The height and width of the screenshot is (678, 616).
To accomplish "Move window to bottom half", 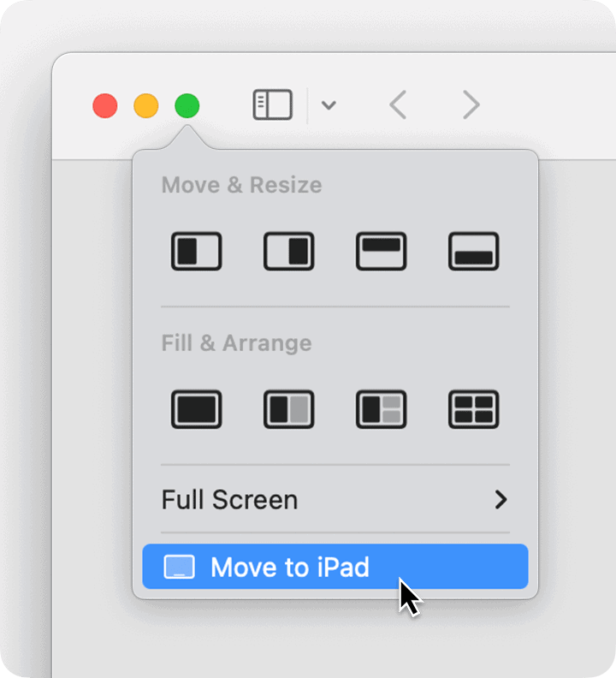I will tap(474, 252).
